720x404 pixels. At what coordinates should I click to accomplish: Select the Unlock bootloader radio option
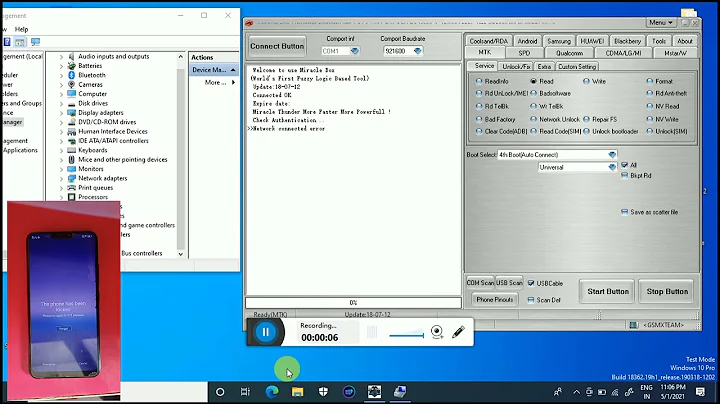tap(586, 131)
